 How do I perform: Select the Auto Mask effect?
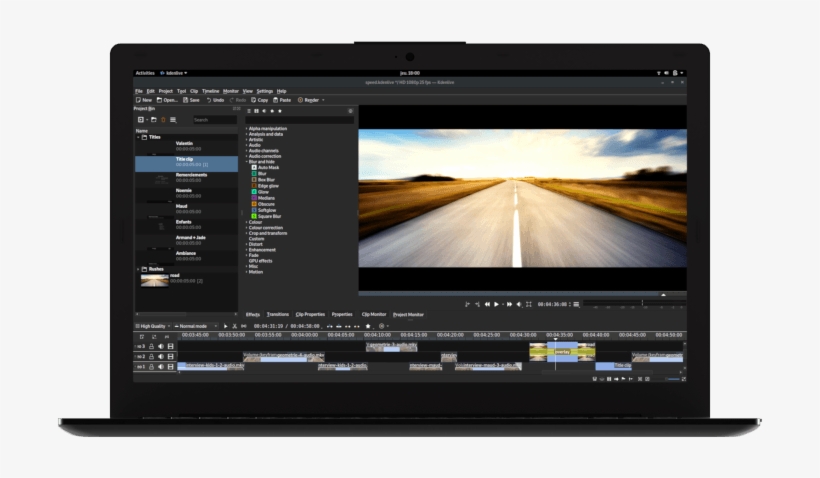coord(265,168)
